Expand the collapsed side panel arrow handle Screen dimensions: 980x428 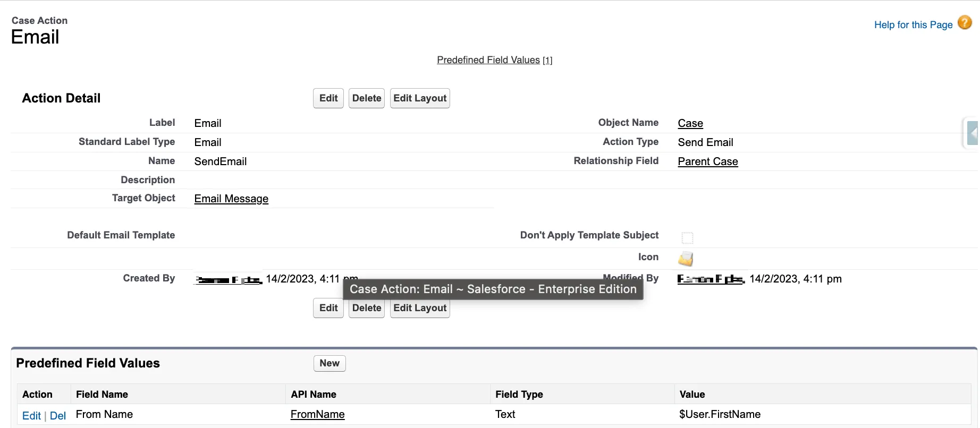tap(972, 133)
